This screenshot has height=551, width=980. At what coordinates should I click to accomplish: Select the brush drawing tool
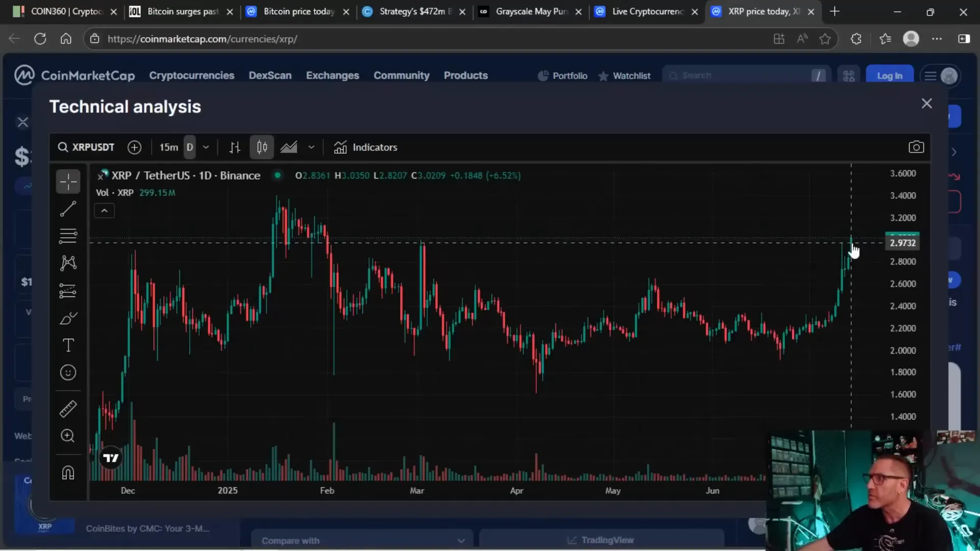point(68,318)
